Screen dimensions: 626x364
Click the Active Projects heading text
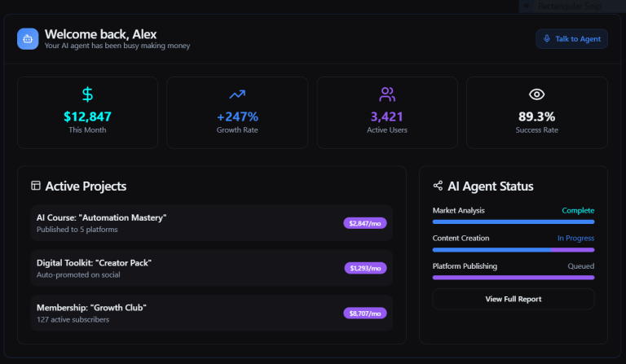[86, 186]
